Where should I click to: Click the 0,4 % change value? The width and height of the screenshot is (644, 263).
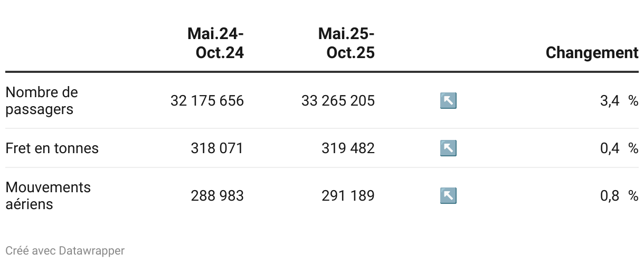(x=619, y=148)
